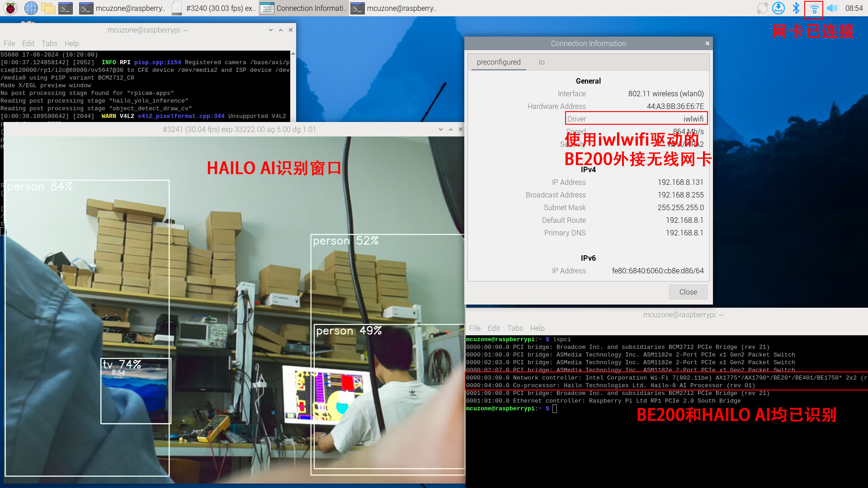868x488 pixels.
Task: Open the Wi-Fi network tray icon
Action: (x=814, y=8)
